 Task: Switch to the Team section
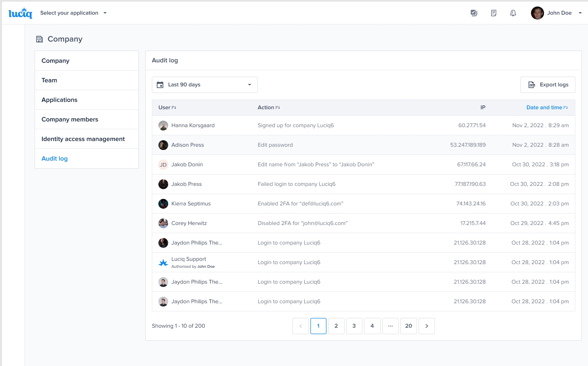[x=49, y=80]
